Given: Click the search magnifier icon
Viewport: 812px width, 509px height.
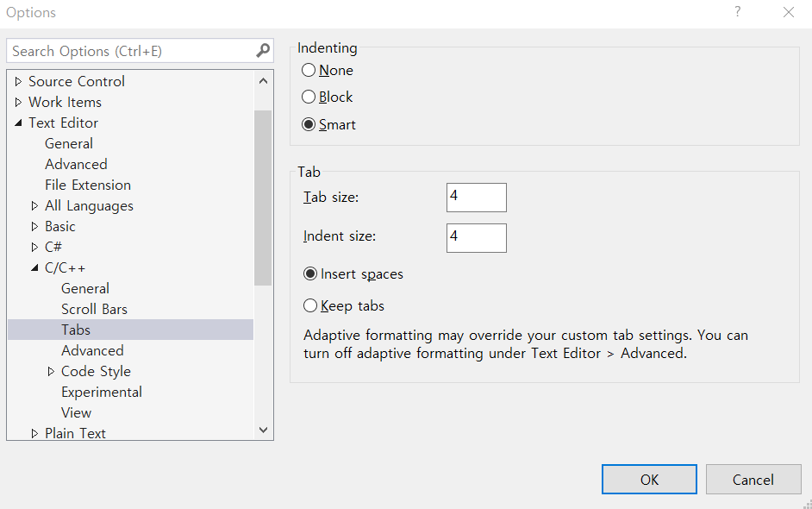Looking at the screenshot, I should click(x=263, y=51).
